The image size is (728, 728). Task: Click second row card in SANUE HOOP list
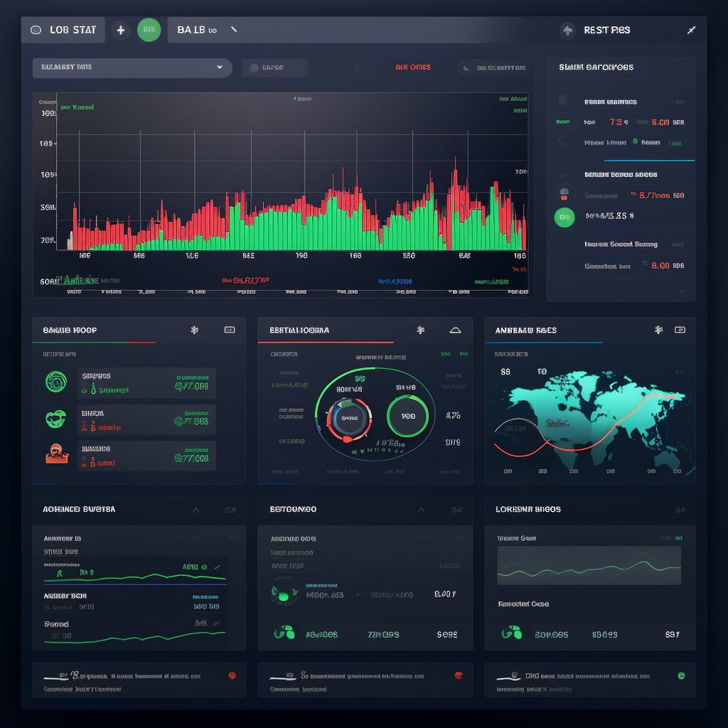146,419
